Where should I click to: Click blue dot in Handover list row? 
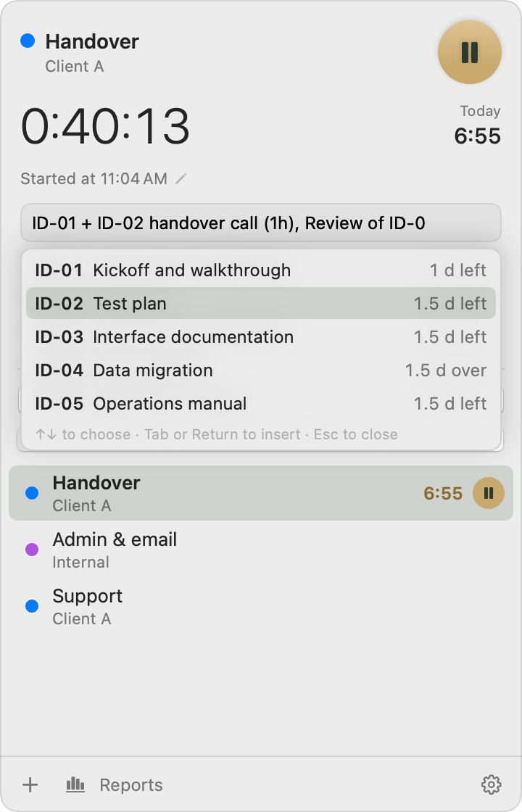pos(32,493)
